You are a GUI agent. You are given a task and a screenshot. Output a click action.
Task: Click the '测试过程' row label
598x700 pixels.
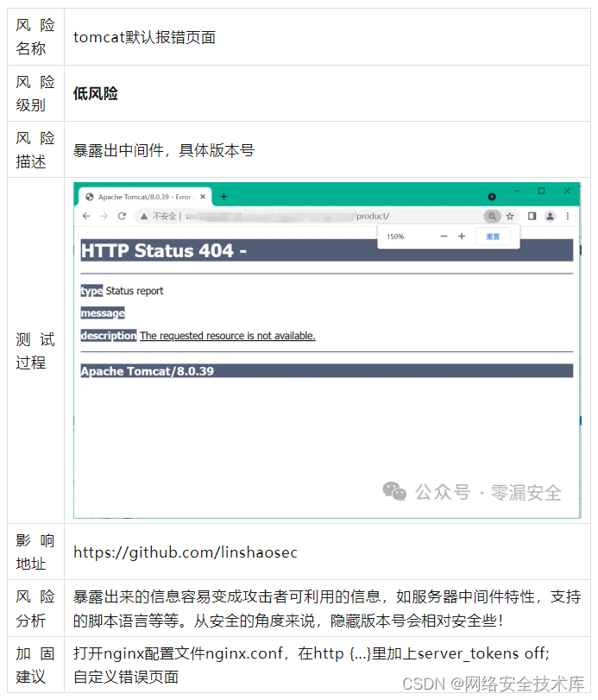tap(35, 351)
